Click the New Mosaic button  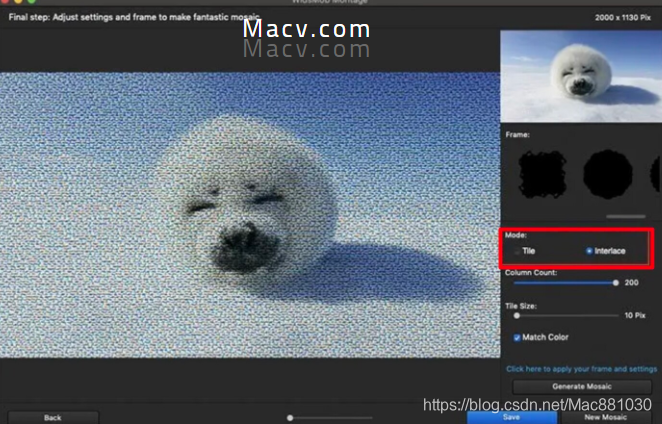(605, 417)
